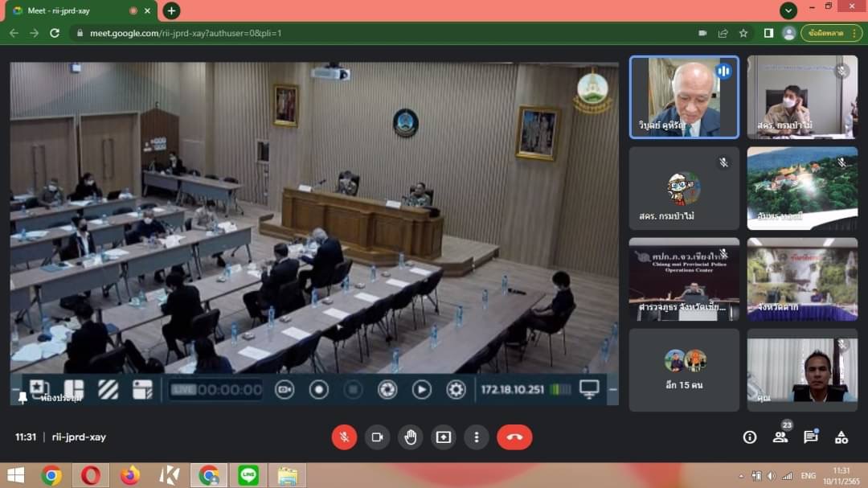This screenshot has height=488, width=868.
Task: Open Chrome profile avatar
Action: 789,33
